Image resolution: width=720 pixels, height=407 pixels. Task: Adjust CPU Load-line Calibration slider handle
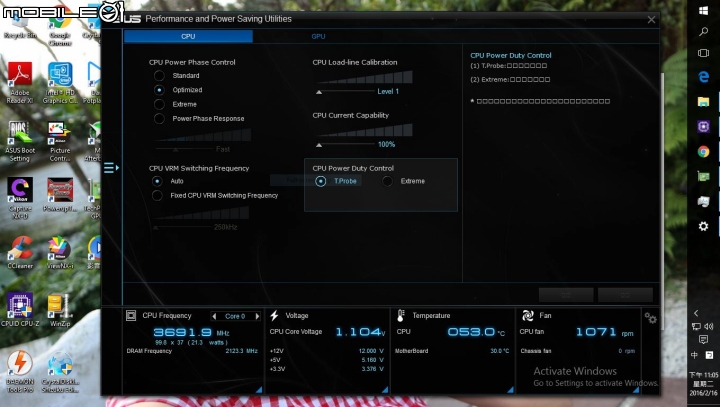[319, 92]
